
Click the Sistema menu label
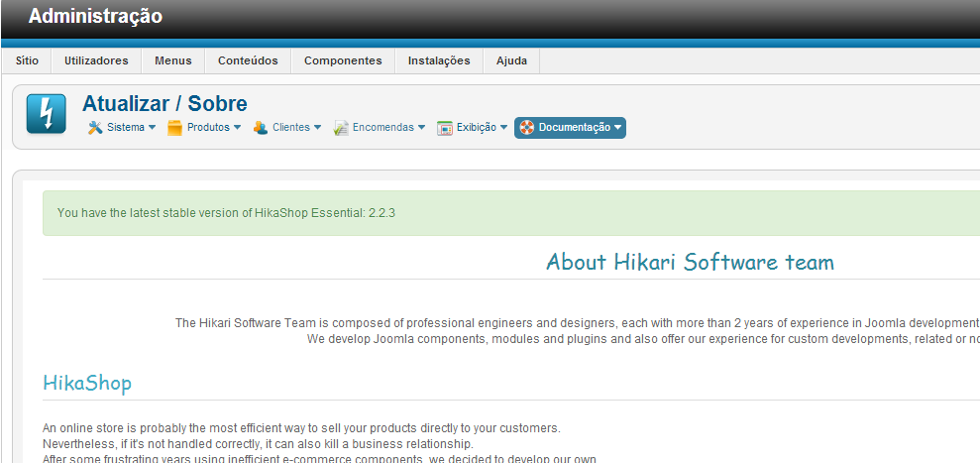126,128
